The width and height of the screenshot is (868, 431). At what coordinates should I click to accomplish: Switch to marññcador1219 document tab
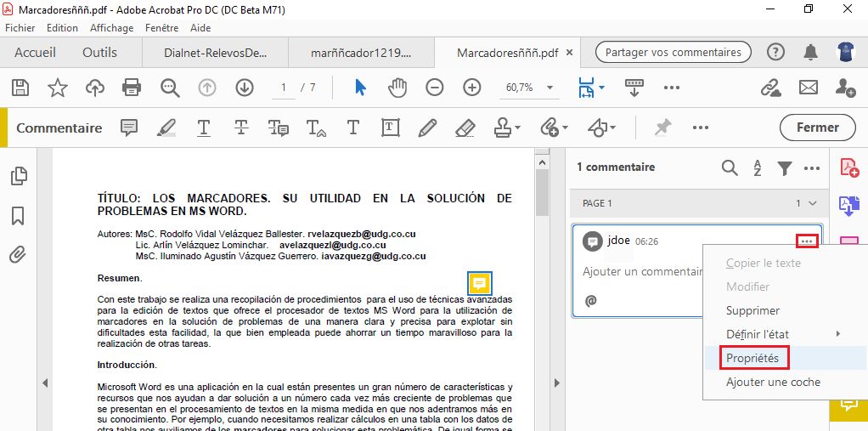point(361,54)
